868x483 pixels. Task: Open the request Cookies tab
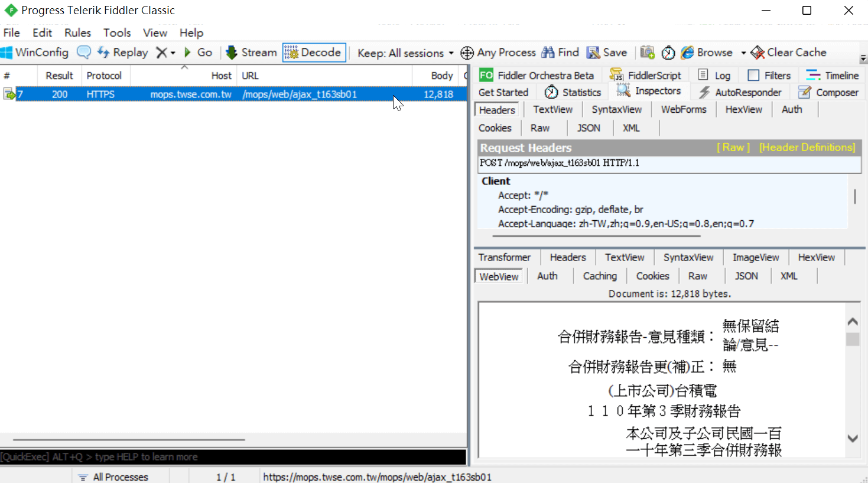[495, 128]
